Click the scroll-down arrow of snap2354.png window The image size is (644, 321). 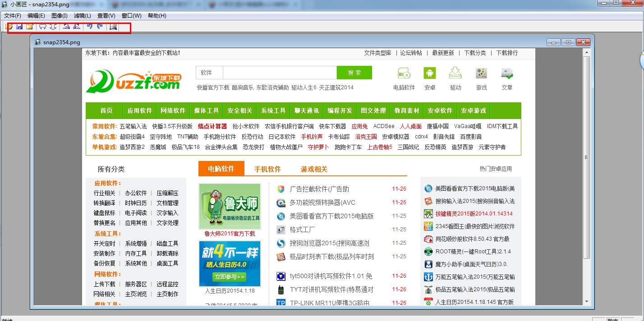[x=587, y=302]
